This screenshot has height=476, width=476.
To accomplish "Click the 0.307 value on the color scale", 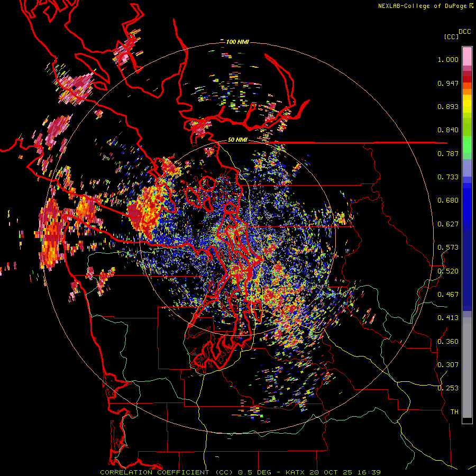I will click(x=448, y=365).
